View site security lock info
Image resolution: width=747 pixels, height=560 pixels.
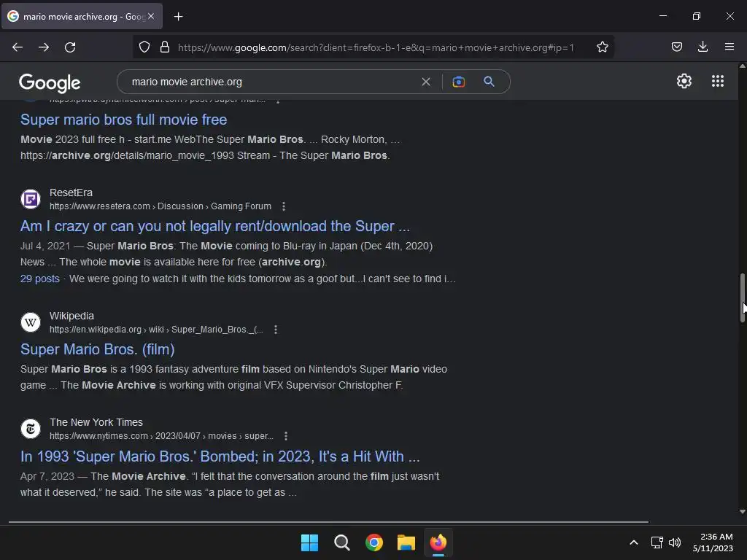click(x=165, y=47)
